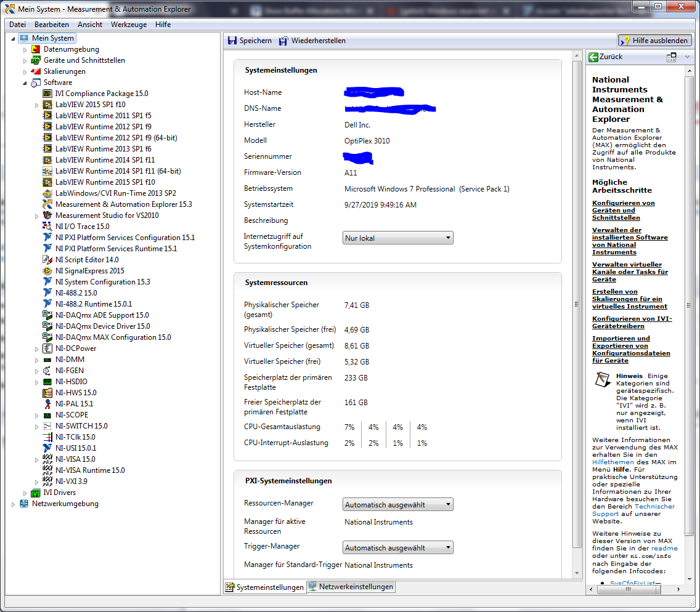Image resolution: width=700 pixels, height=612 pixels.
Task: Select the NI-488.2 15.0 entry
Action: click(x=76, y=293)
